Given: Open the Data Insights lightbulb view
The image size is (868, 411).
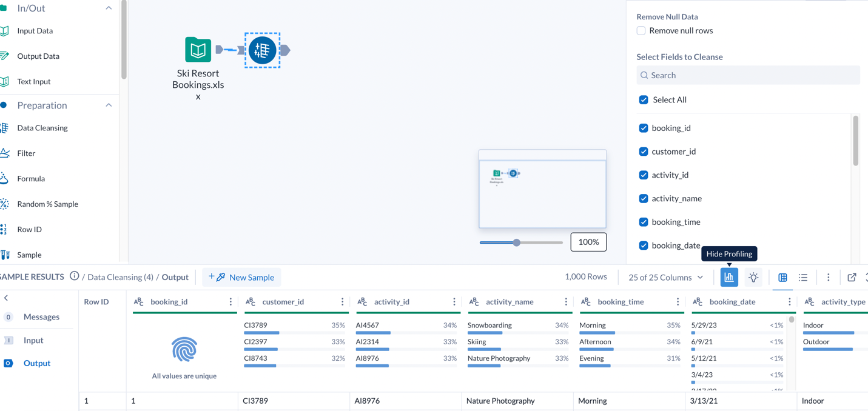Looking at the screenshot, I should (x=753, y=277).
